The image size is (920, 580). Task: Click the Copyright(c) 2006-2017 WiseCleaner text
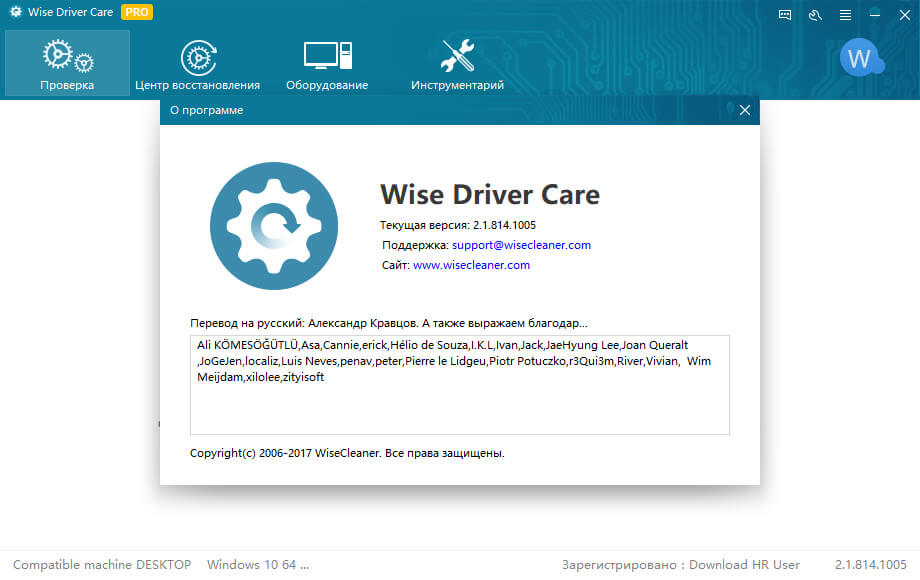pyautogui.click(x=347, y=453)
